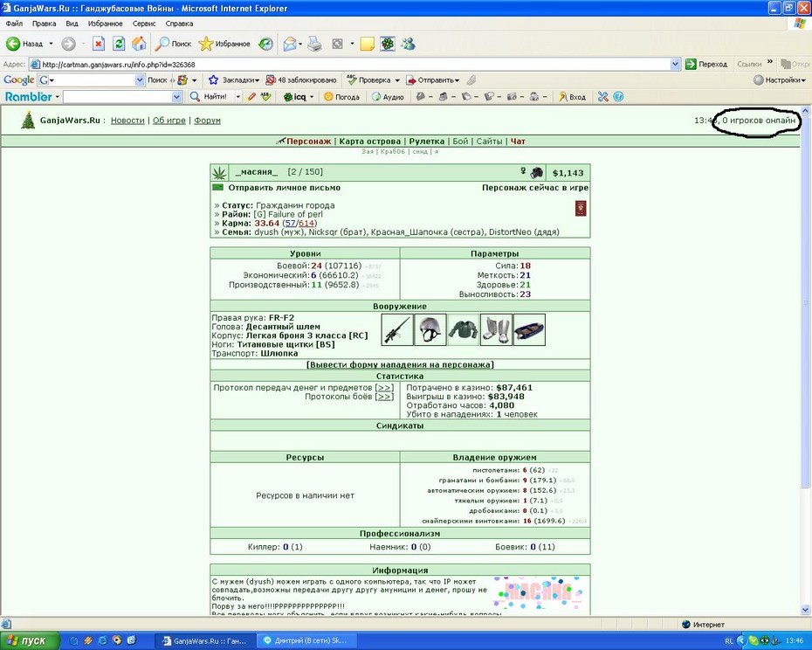Open the Сервис menu

144,24
